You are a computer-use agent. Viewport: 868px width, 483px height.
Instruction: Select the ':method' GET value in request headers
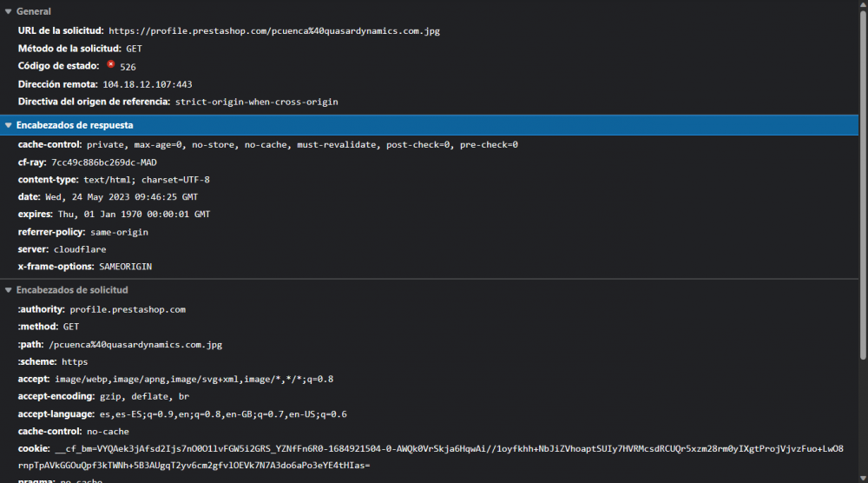tap(71, 327)
